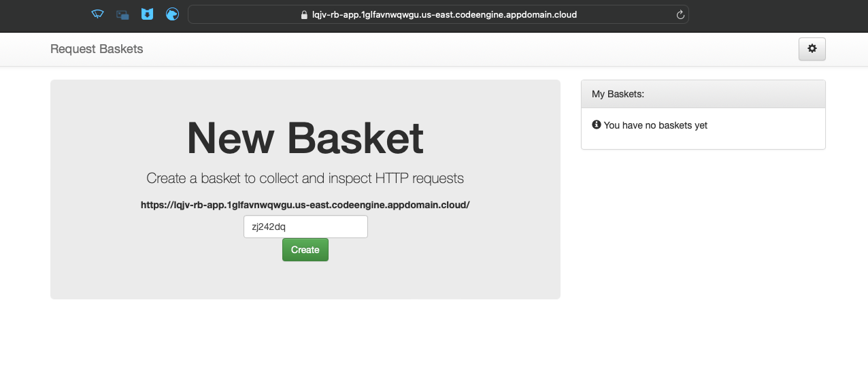Click the picture-in-picture extension icon
The image size is (868, 379).
[x=122, y=14]
